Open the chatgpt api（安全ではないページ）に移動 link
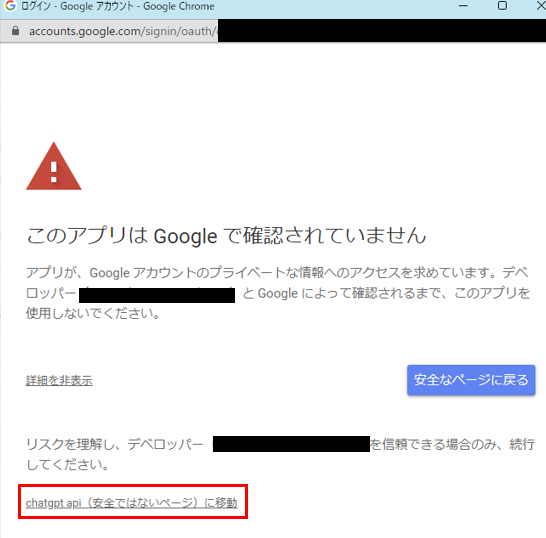This screenshot has width=546, height=538. pos(131,503)
